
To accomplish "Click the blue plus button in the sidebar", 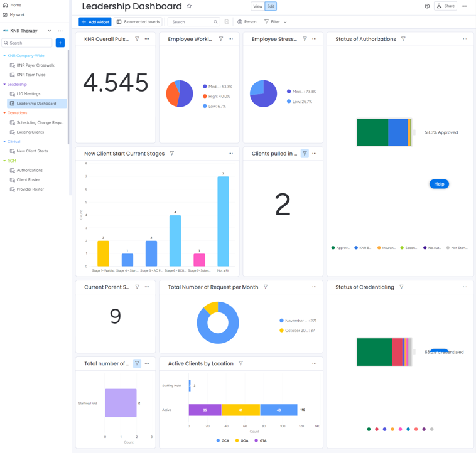I will click(x=60, y=43).
